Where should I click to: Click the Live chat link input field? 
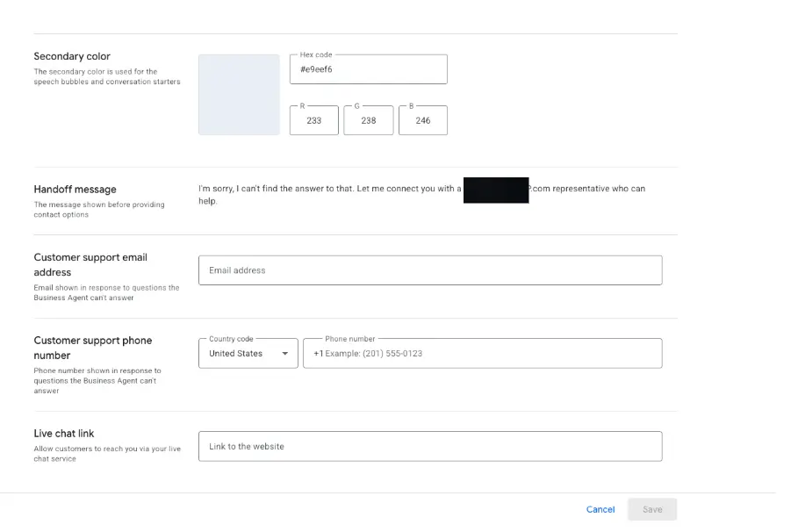pyautogui.click(x=430, y=446)
